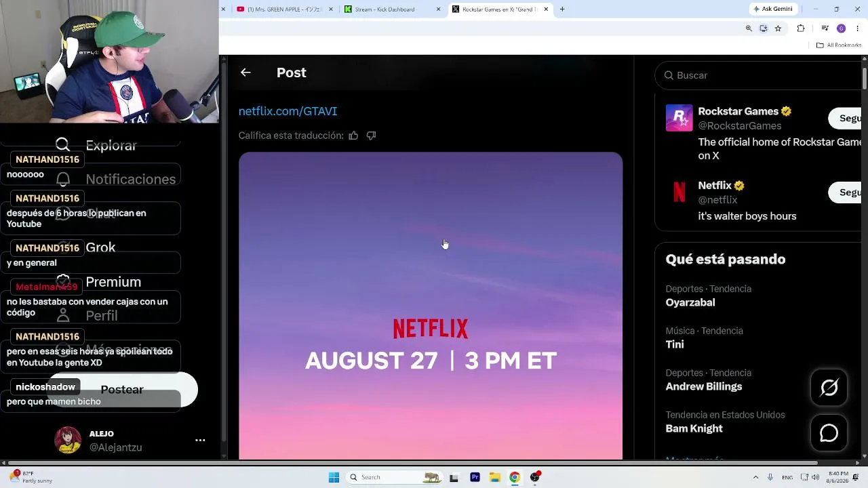Open the clock and date flyout

(838, 477)
